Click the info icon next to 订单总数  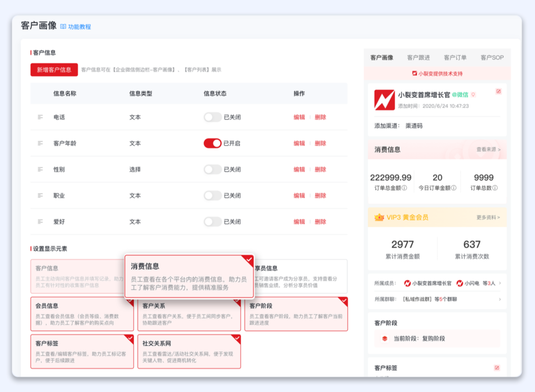(x=495, y=188)
